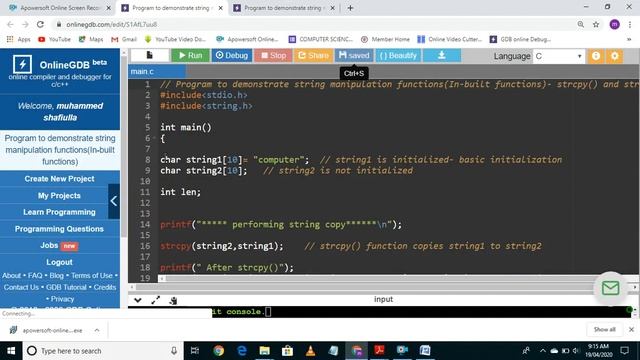The image size is (640, 360).
Task: Go back in browser history
Action: point(10,24)
